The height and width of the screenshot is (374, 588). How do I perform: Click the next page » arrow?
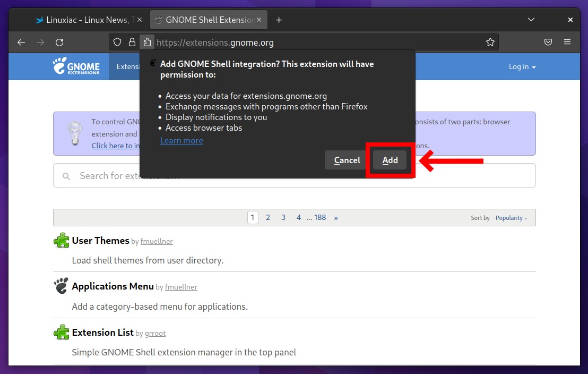point(335,218)
